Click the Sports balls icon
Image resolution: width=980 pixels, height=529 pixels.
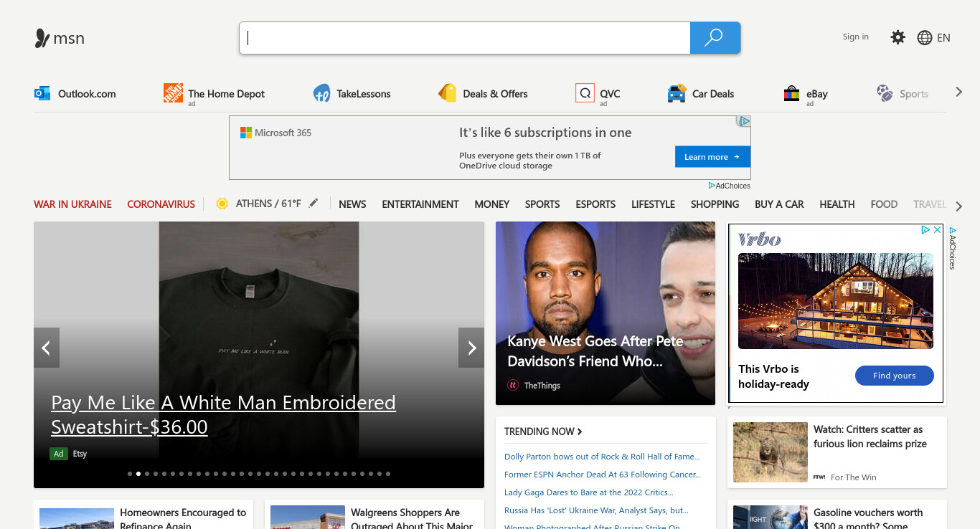click(885, 93)
